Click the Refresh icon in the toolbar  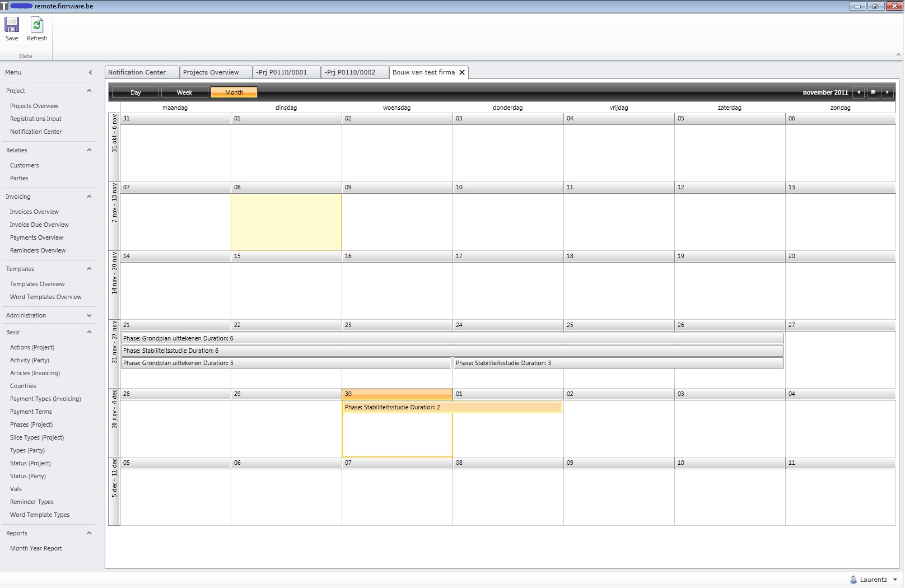tap(37, 25)
